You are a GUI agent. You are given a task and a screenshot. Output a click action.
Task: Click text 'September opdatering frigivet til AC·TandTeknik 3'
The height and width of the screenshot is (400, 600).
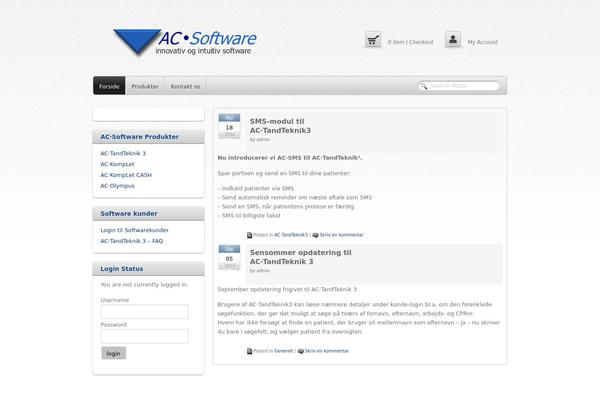point(287,289)
